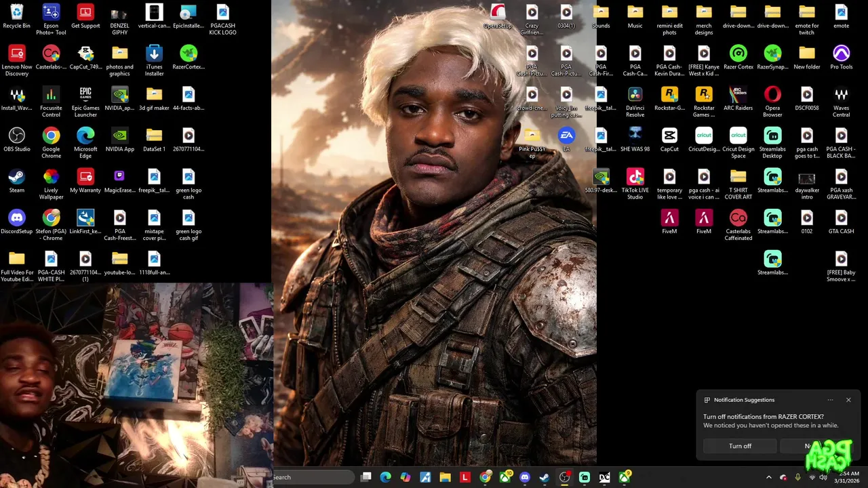Image resolution: width=868 pixels, height=488 pixels.
Task: Select the My Warranty icon
Action: pos(85,181)
